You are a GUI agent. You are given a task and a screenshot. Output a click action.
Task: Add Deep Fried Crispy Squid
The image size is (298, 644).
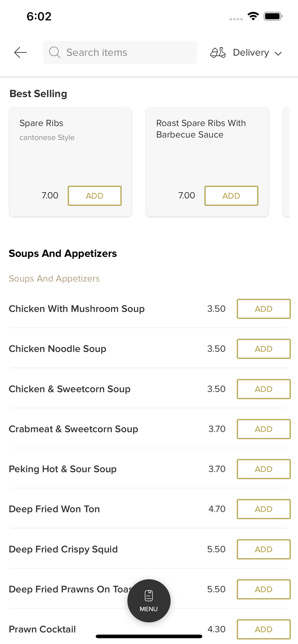click(263, 549)
